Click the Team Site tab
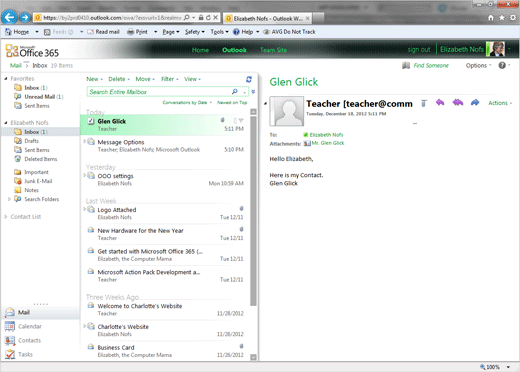 [273, 50]
